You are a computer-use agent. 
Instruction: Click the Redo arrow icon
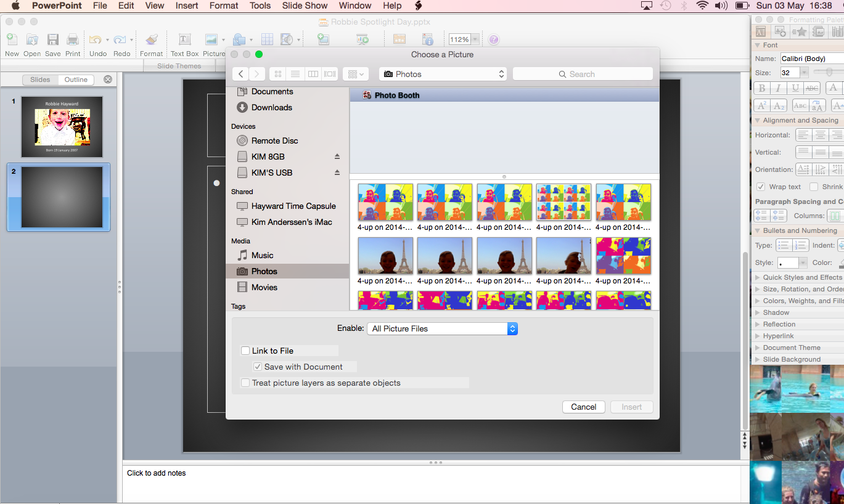pyautogui.click(x=120, y=39)
